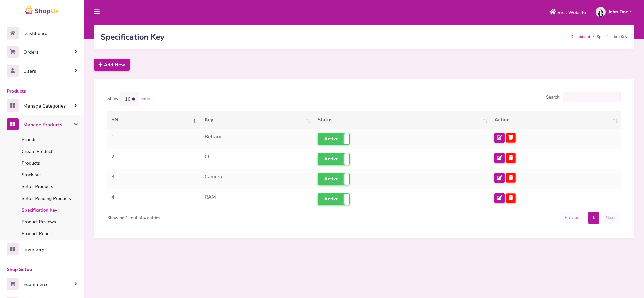This screenshot has width=644, height=298.
Task: Click the edit icon for Bettary row
Action: pos(499,138)
